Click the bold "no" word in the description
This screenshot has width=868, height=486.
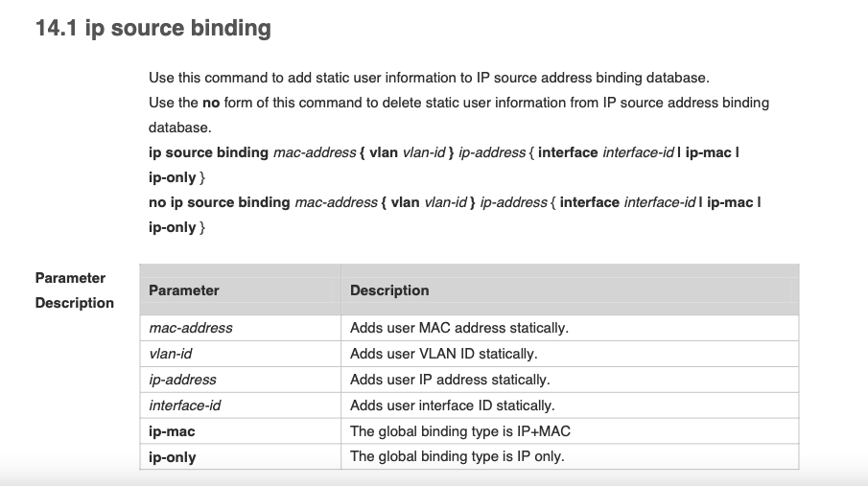(211, 103)
